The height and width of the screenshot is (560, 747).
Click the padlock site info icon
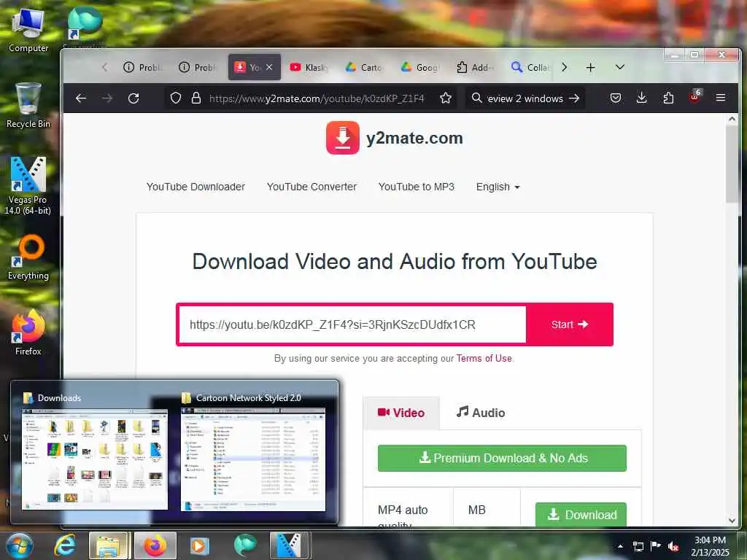196,98
